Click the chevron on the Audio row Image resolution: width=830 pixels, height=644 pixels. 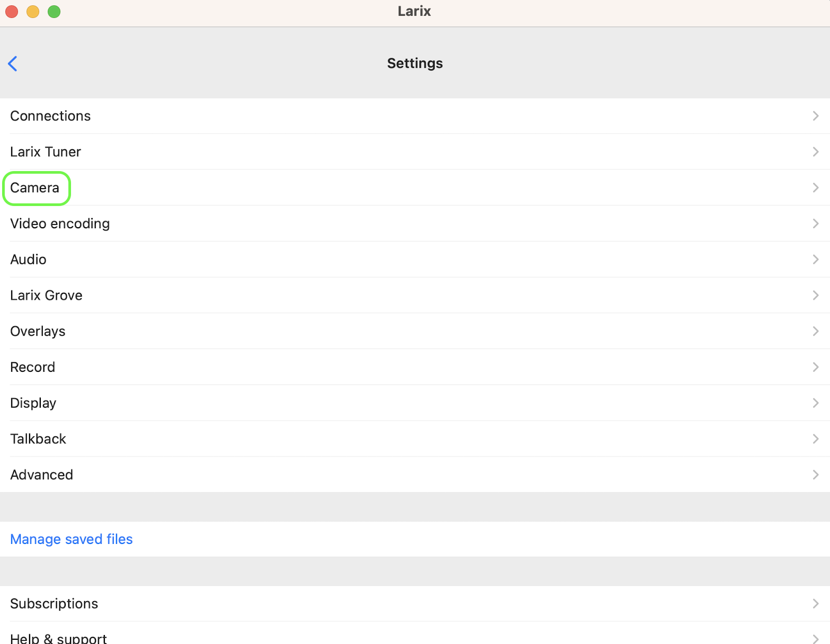pos(816,260)
